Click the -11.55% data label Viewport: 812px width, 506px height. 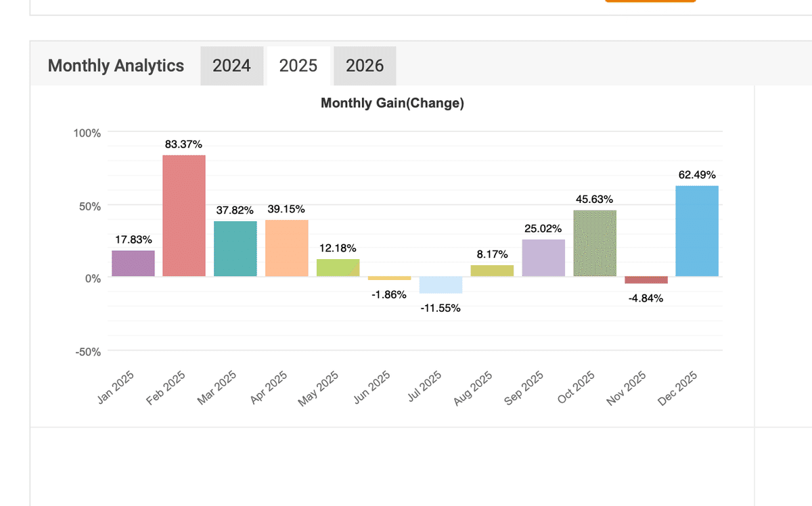[441, 308]
